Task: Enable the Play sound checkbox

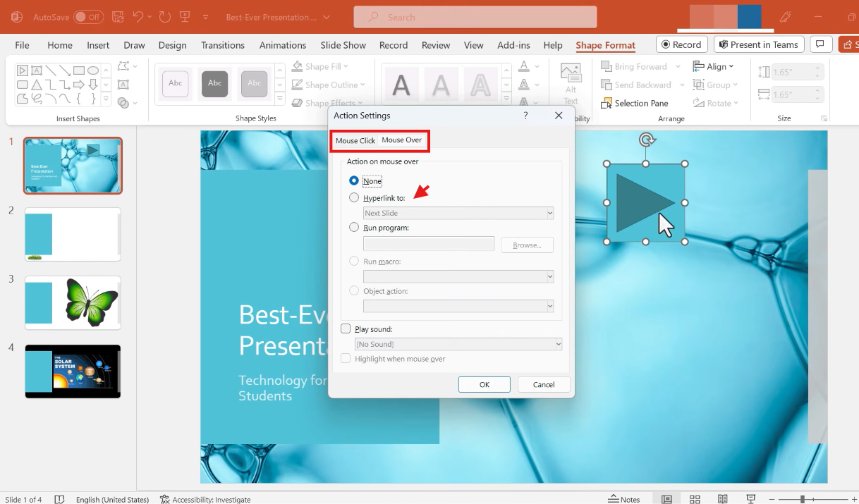Action: (346, 329)
